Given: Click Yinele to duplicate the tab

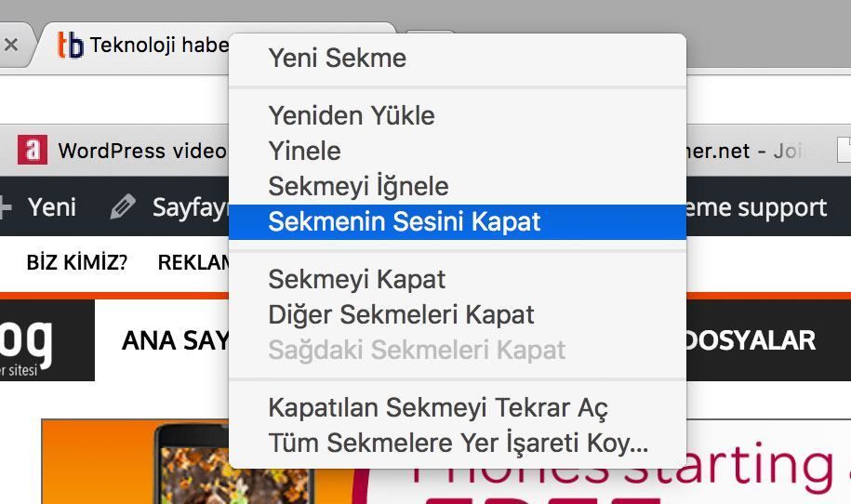Looking at the screenshot, I should pos(304,151).
